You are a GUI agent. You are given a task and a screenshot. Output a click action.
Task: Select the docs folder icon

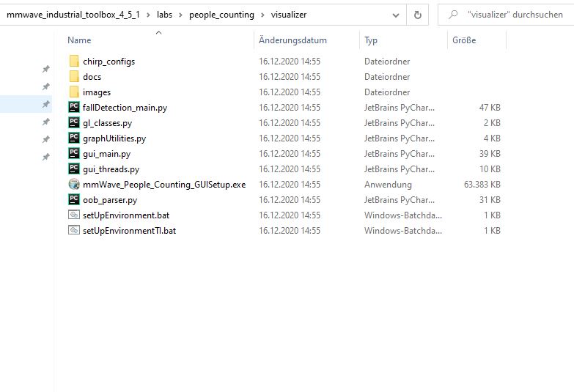[x=74, y=76]
